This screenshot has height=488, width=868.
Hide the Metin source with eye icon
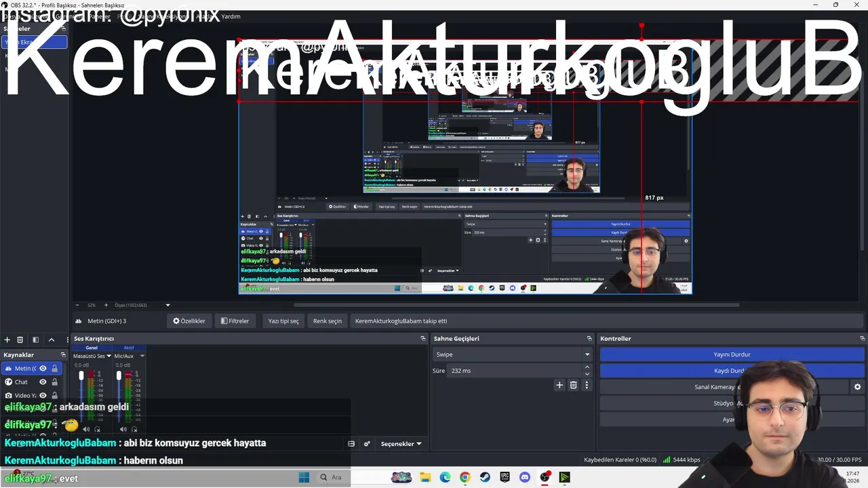coord(43,368)
